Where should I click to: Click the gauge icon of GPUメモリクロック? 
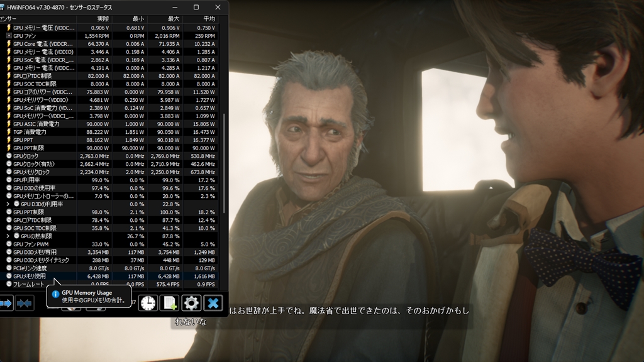click(9, 172)
